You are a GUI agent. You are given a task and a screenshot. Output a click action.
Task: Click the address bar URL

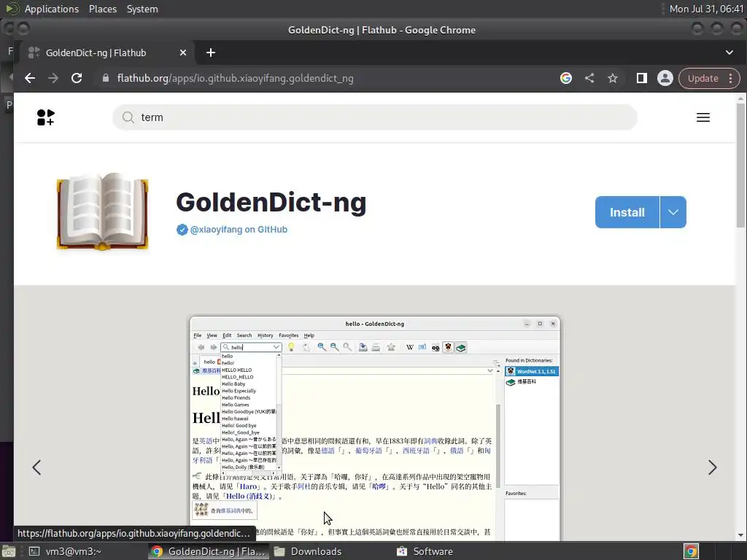point(236,79)
